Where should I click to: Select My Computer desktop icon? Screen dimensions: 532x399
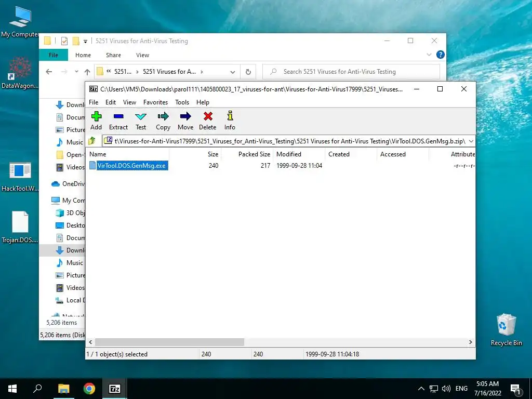[20, 21]
